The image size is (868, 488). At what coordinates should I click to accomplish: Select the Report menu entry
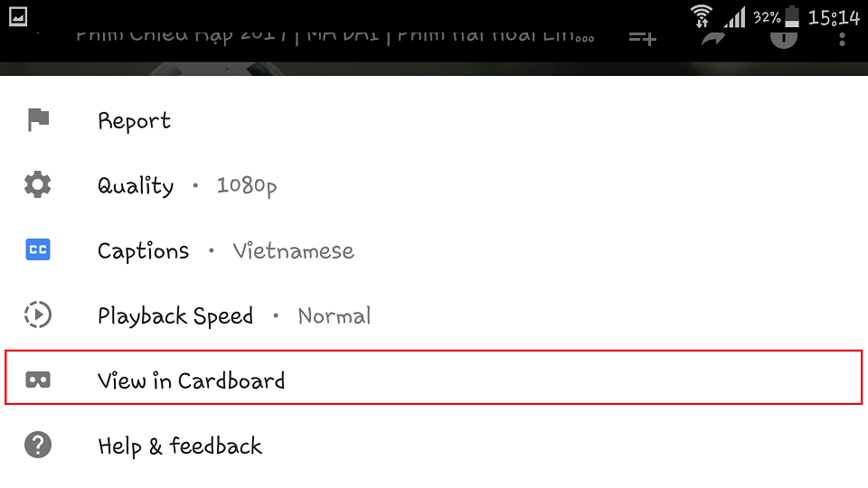[x=434, y=120]
